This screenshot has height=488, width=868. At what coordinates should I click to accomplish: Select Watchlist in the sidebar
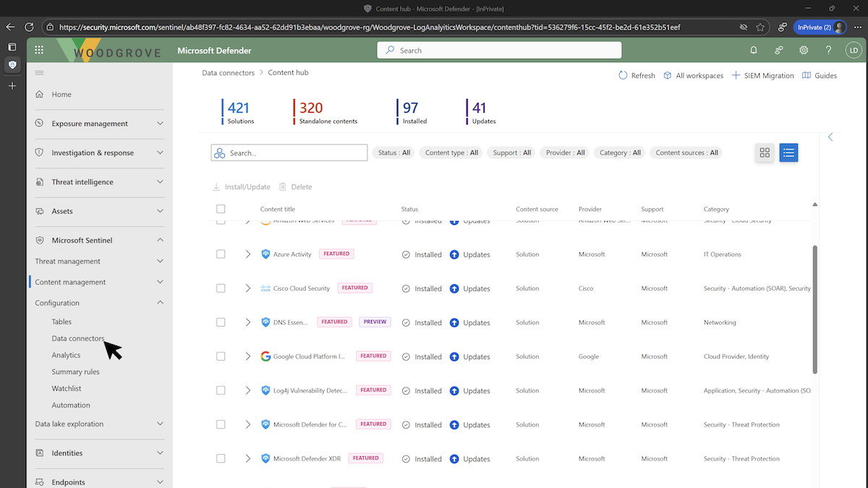click(x=67, y=388)
